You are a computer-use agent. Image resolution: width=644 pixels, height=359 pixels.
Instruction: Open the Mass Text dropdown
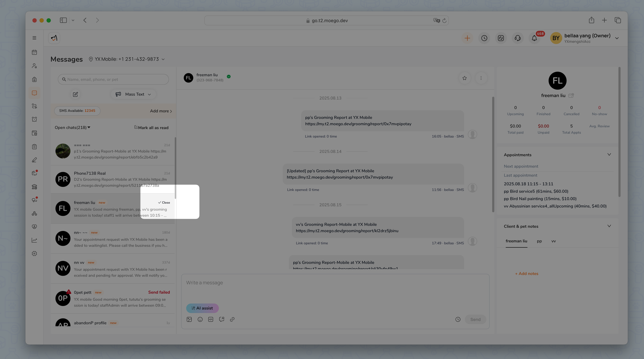pos(134,94)
